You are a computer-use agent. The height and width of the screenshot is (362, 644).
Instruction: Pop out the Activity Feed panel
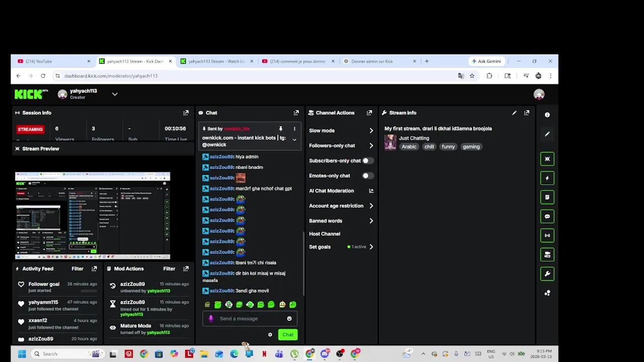point(94,269)
